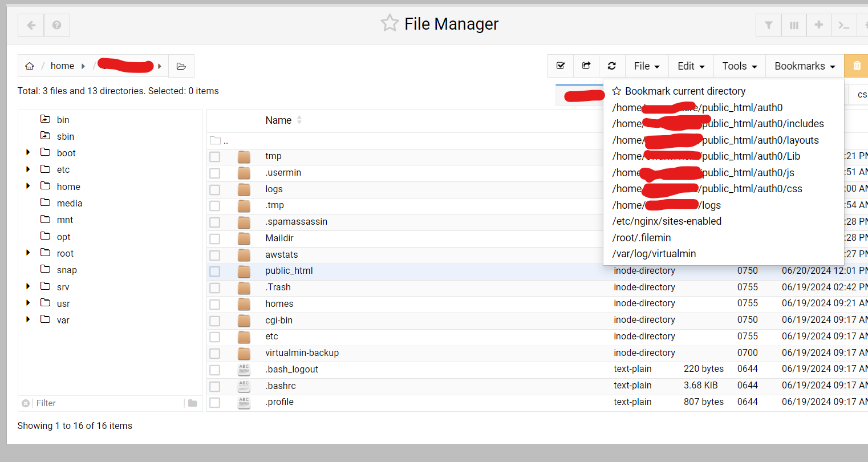The width and height of the screenshot is (868, 462).
Task: Tick the checkbox for public_html folder
Action: tap(214, 271)
